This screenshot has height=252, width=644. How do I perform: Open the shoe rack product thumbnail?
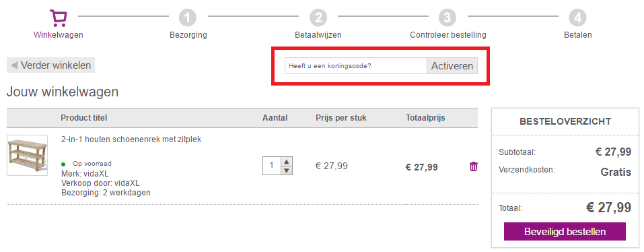[27, 156]
